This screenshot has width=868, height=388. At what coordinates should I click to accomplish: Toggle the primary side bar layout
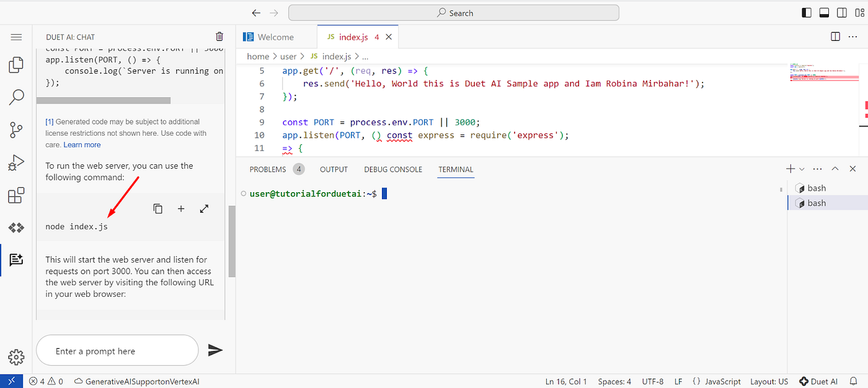(807, 12)
